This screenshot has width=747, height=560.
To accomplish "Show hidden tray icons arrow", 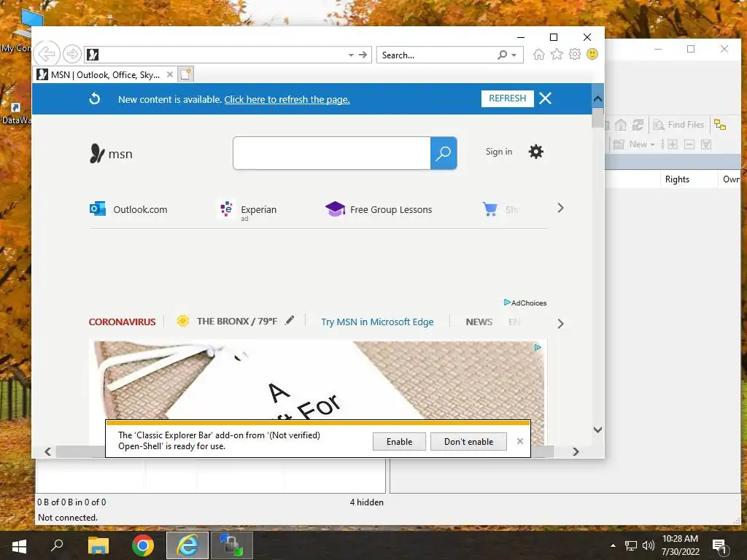I will pyautogui.click(x=613, y=545).
